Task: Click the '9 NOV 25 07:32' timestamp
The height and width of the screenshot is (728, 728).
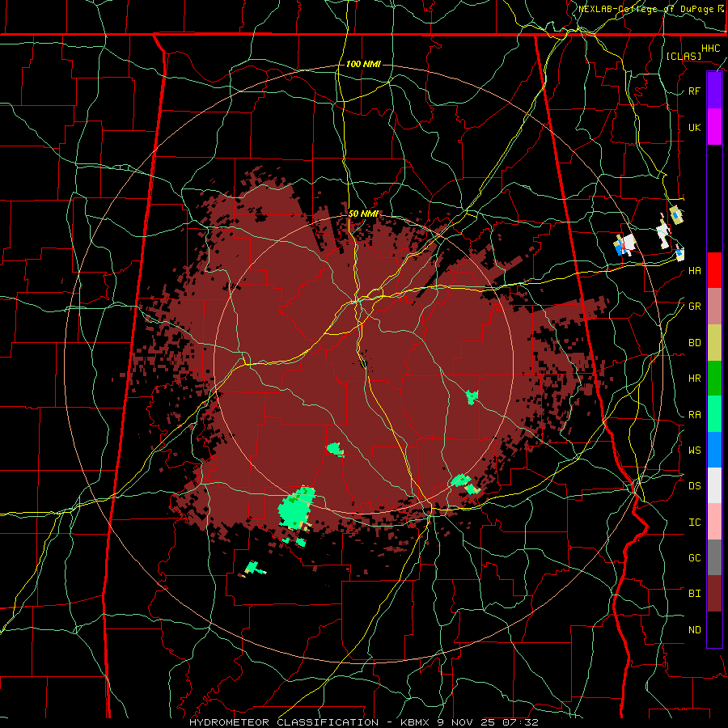Action: (488, 722)
